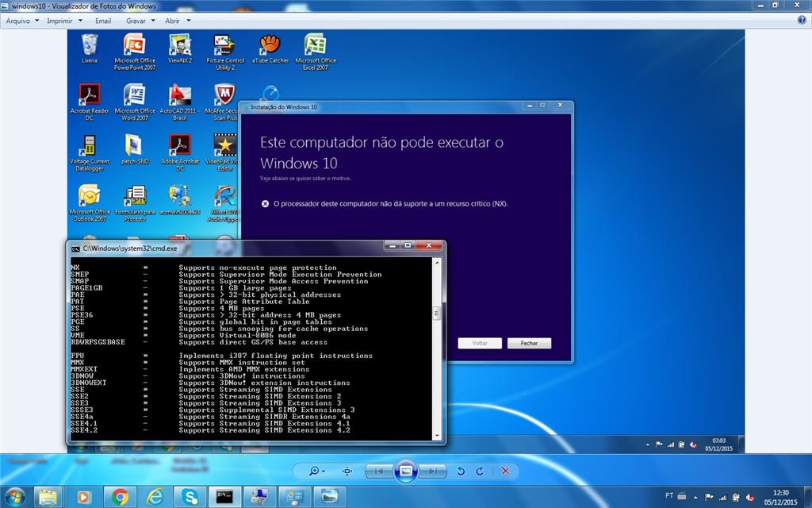
Task: Open Windows Explorer from the taskbar
Action: click(48, 497)
